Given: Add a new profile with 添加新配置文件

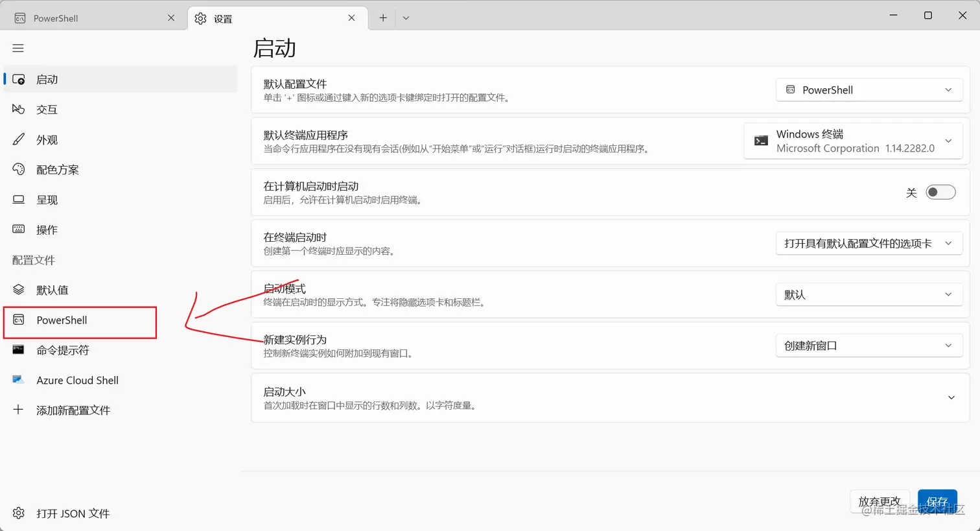Looking at the screenshot, I should point(71,410).
